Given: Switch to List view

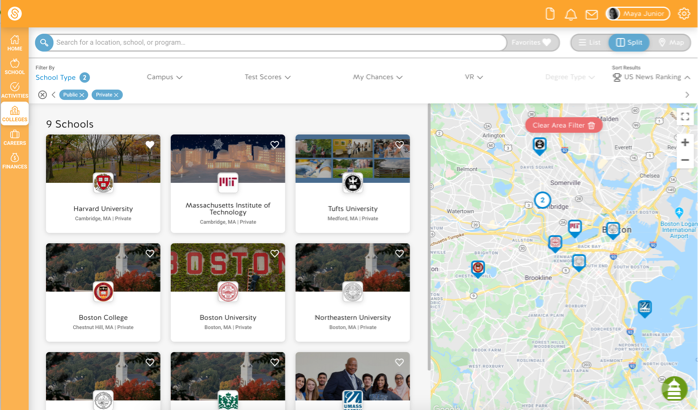Looking at the screenshot, I should coord(589,43).
